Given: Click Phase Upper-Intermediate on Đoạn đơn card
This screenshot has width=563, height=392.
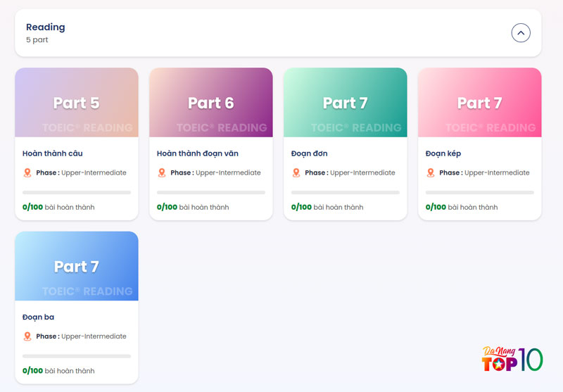Looking at the screenshot, I should (x=350, y=172).
